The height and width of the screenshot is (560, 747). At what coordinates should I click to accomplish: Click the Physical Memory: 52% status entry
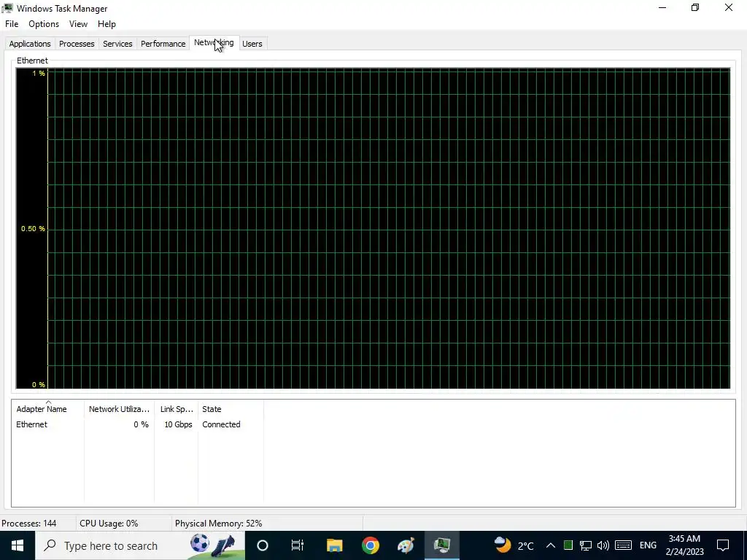(x=218, y=524)
